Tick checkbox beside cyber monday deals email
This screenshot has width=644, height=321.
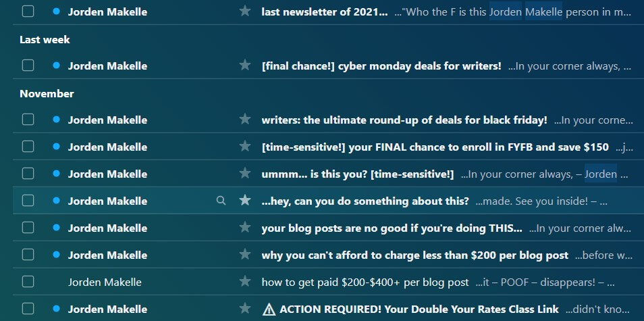(x=28, y=66)
